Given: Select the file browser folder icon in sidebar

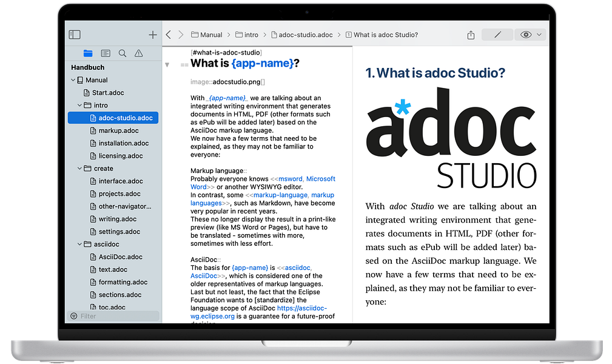Looking at the screenshot, I should click(x=88, y=53).
